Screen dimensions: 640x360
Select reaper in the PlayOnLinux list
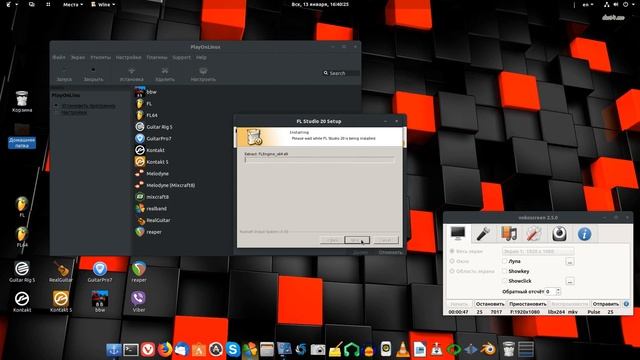click(x=154, y=232)
